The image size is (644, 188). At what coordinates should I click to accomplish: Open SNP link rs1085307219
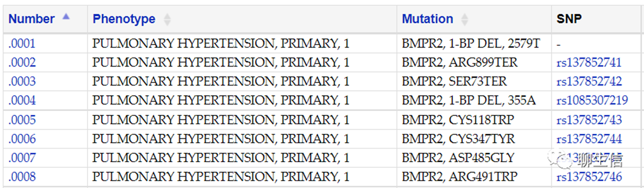click(592, 101)
